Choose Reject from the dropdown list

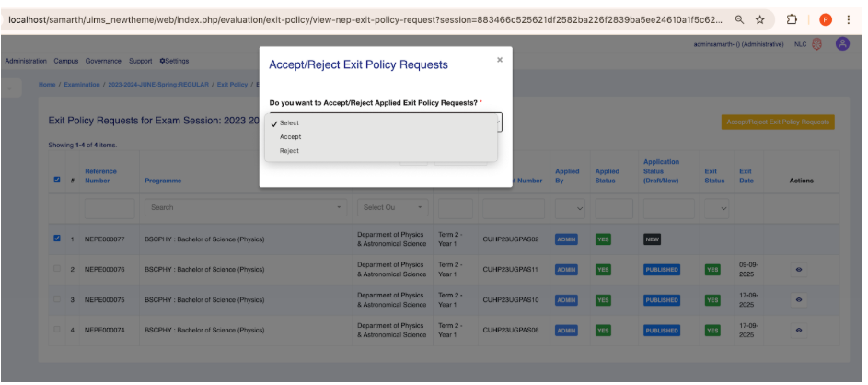click(290, 150)
